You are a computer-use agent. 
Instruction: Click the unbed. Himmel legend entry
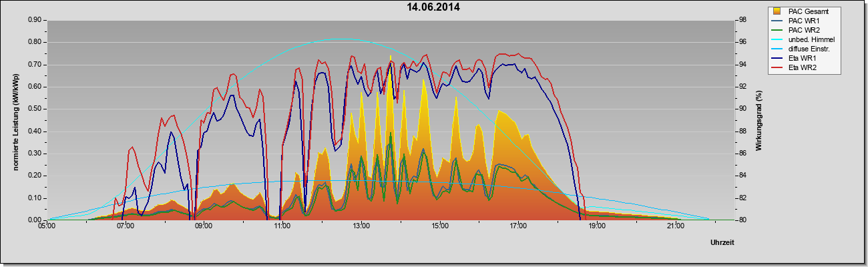[x=811, y=39]
